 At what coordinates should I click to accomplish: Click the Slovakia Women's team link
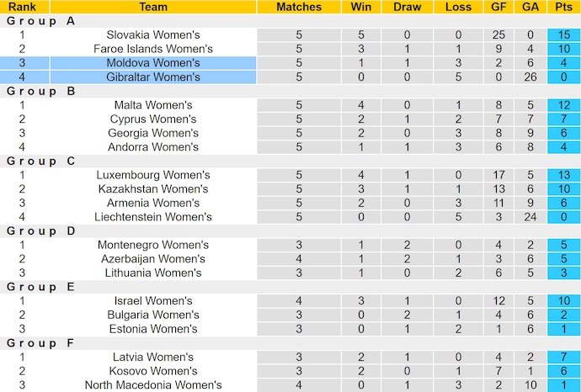pyautogui.click(x=153, y=35)
